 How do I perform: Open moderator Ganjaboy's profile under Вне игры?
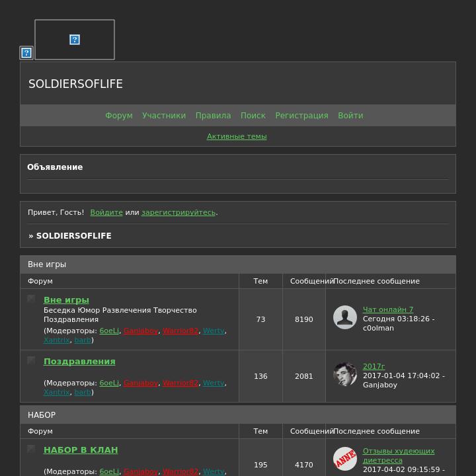point(141,331)
